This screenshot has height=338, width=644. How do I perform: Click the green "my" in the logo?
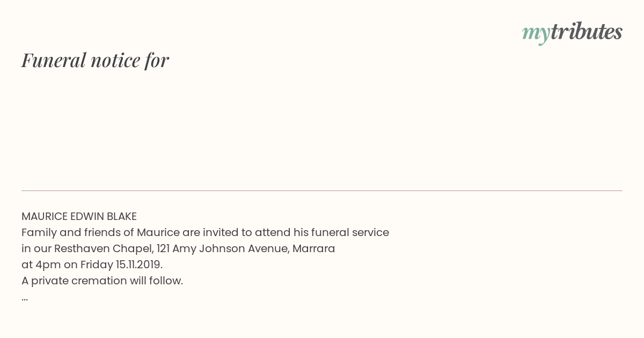click(536, 35)
